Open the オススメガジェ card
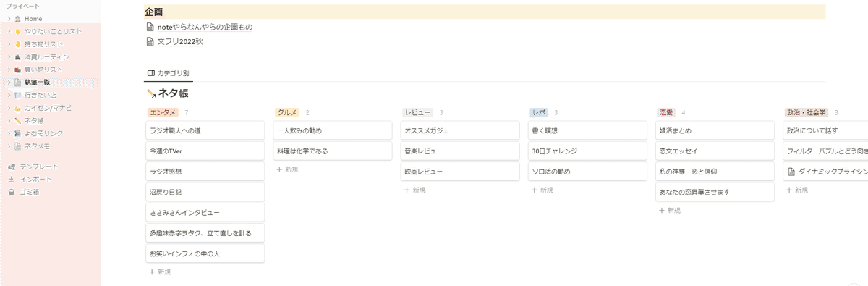Screen dimensions: 868x286 (x=459, y=130)
